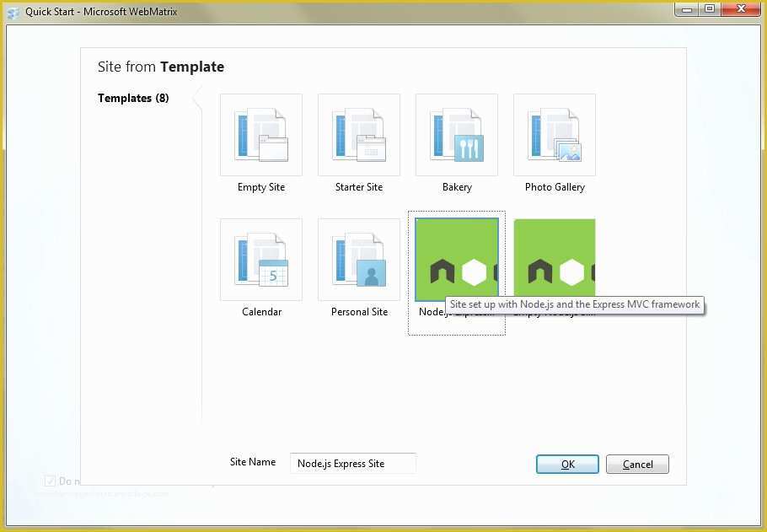This screenshot has width=767, height=532.
Task: Click the 'Photo Gallery' label text
Action: pyautogui.click(x=555, y=187)
